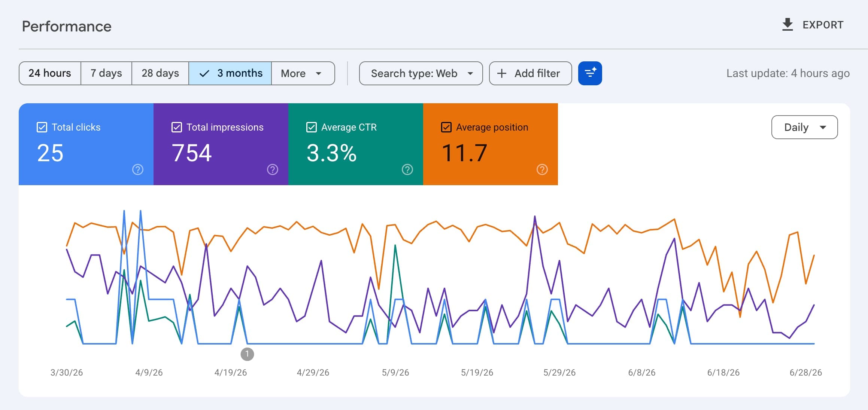Click the 6/8/26 date axis label

[642, 373]
